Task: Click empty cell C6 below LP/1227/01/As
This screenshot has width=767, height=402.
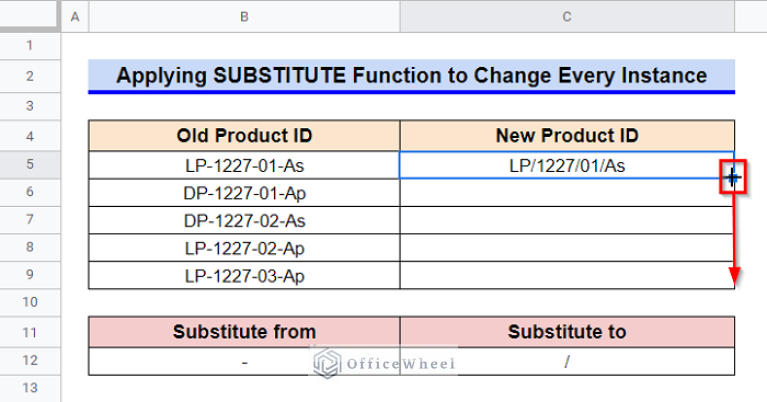Action: 567,192
